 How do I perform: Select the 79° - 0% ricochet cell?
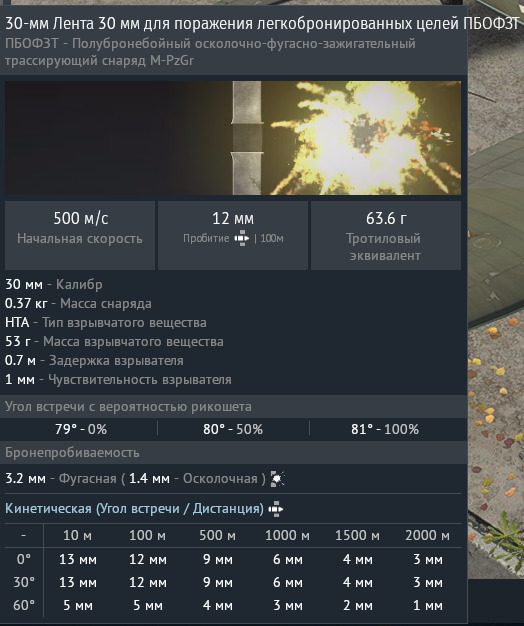[x=81, y=429]
